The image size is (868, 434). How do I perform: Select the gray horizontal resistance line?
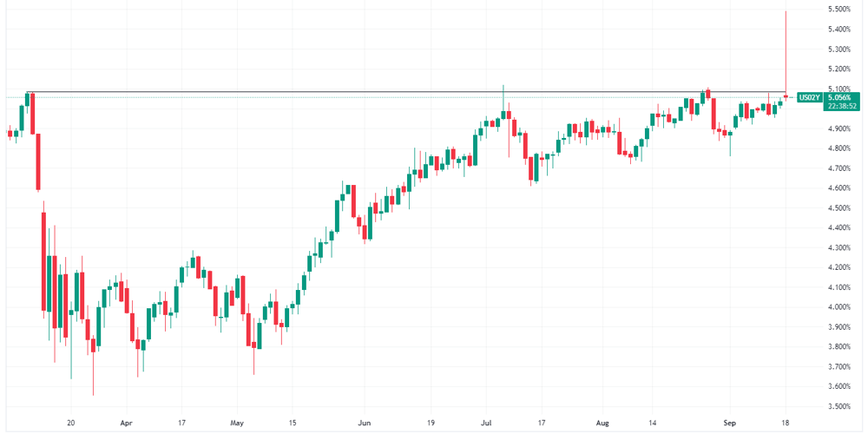[x=406, y=91]
